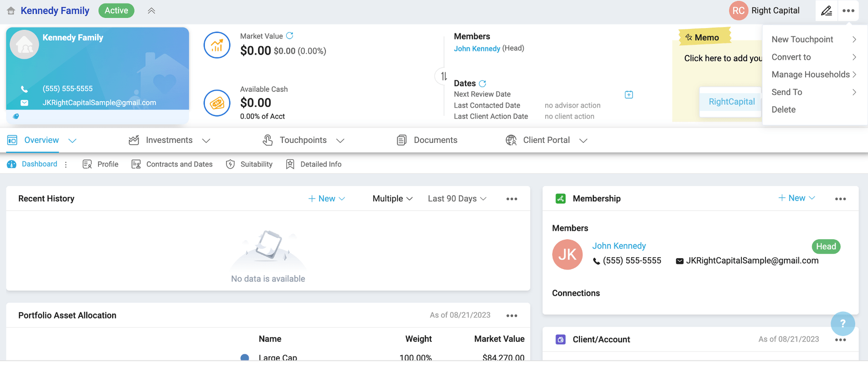Click the edit pencil icon in header
Screen dimensions: 868x365
pyautogui.click(x=826, y=11)
